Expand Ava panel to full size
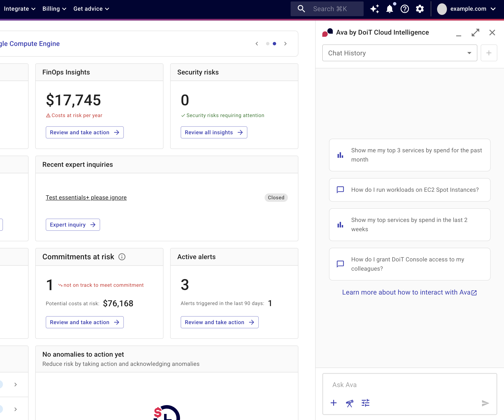The height and width of the screenshot is (420, 504). (475, 32)
